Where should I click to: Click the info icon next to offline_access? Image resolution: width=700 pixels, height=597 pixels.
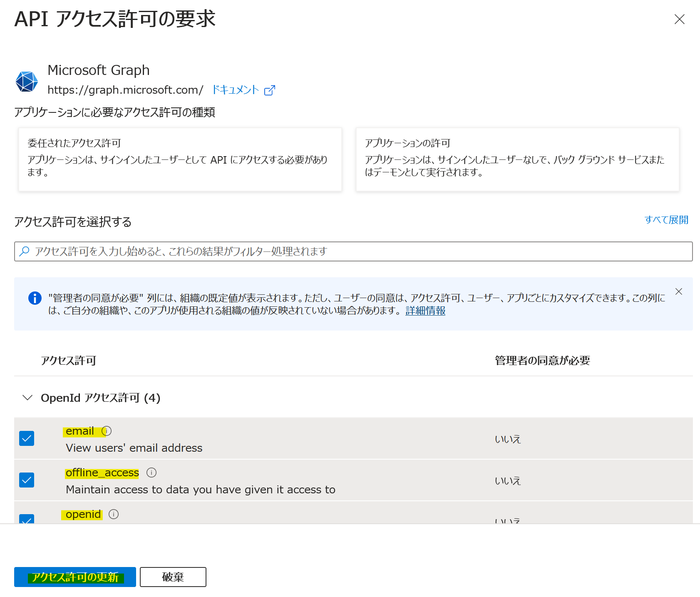151,473
